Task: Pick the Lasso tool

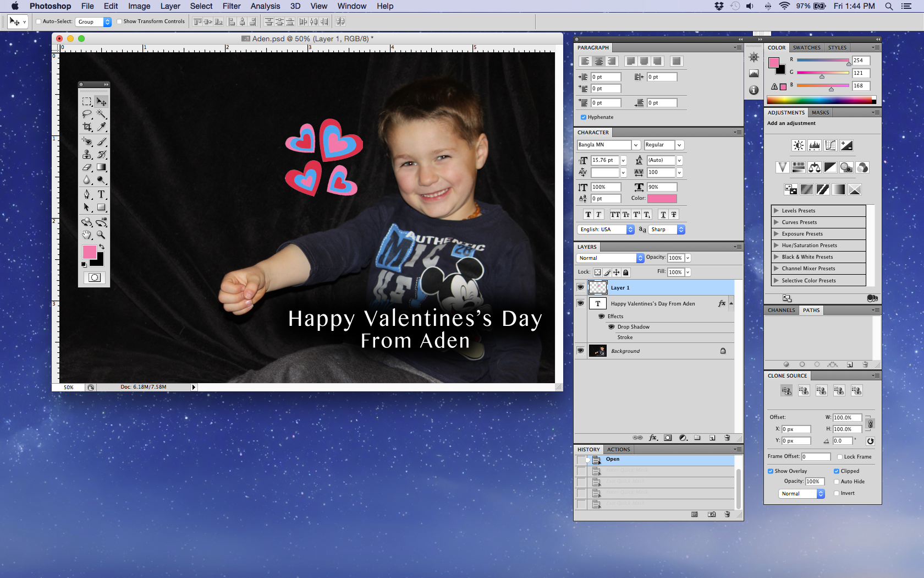Action: pyautogui.click(x=87, y=114)
